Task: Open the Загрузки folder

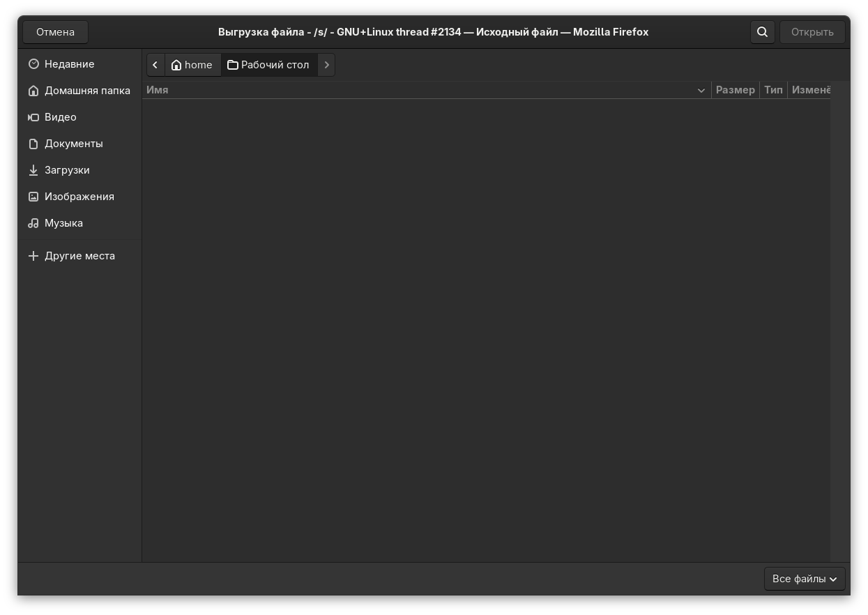Action: coord(79,170)
